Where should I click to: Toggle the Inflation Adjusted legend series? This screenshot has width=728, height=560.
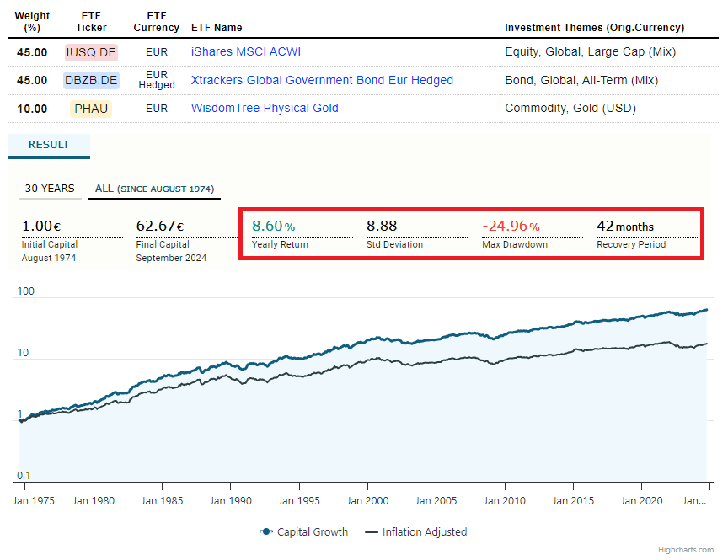click(x=416, y=531)
